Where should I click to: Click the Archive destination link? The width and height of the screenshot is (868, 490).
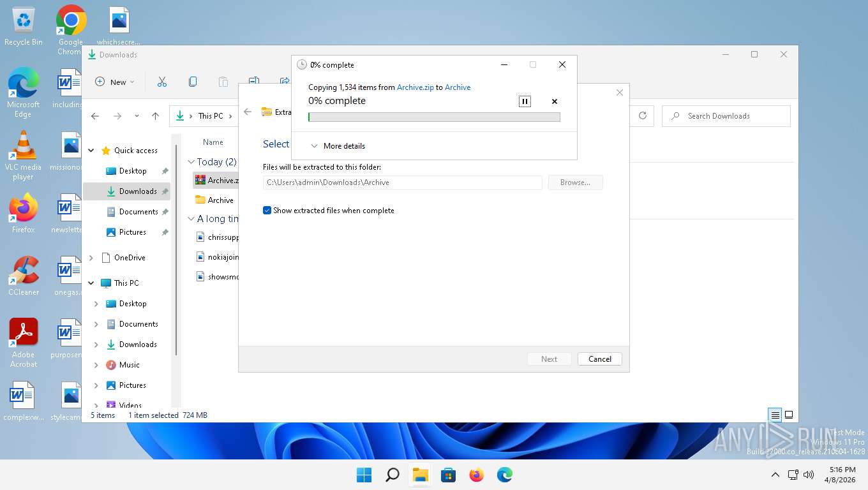coord(458,87)
